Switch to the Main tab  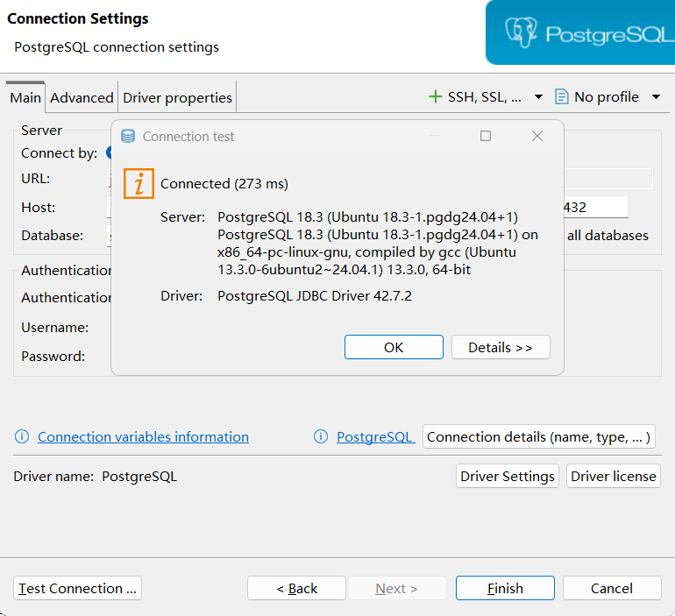(x=25, y=97)
